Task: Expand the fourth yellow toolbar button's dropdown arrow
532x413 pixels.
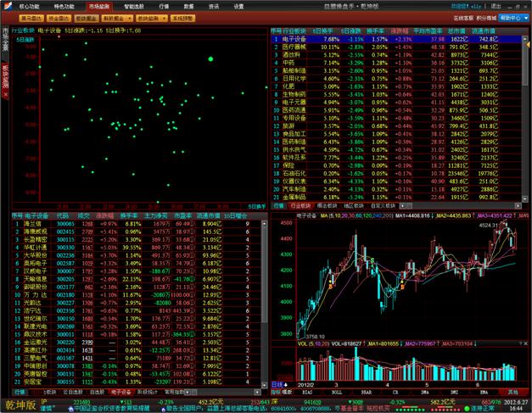Action: pyautogui.click(x=130, y=18)
